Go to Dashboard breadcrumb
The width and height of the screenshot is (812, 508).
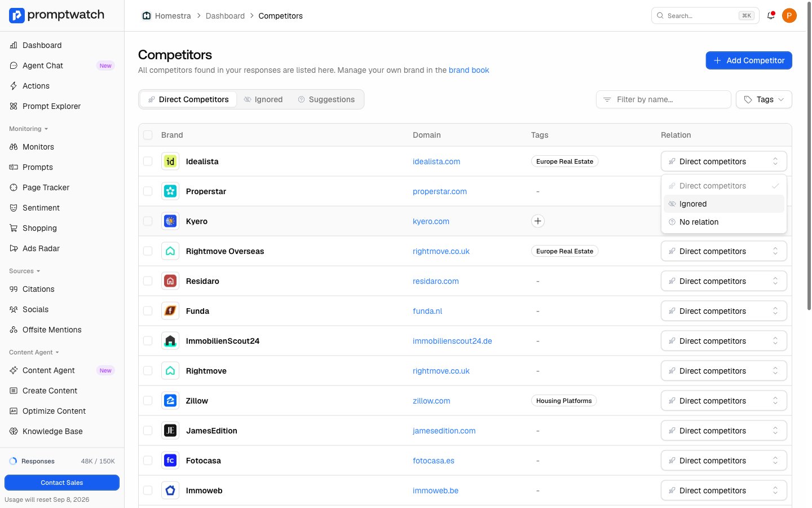(x=225, y=16)
